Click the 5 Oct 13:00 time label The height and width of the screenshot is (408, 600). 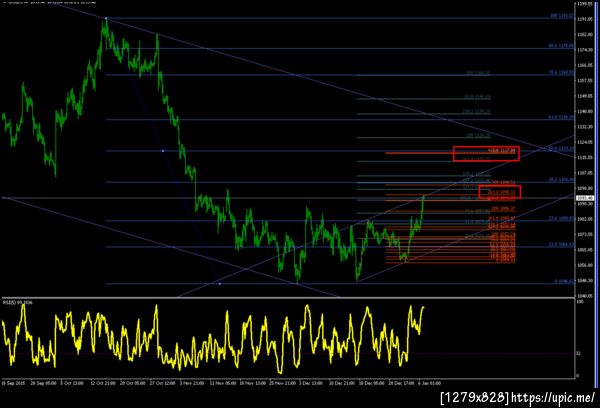(x=72, y=383)
